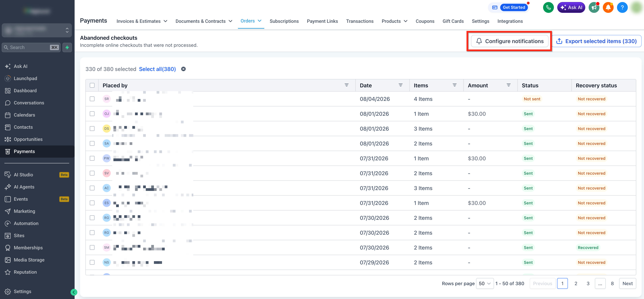Select the PW row checkbox

pyautogui.click(x=92, y=158)
